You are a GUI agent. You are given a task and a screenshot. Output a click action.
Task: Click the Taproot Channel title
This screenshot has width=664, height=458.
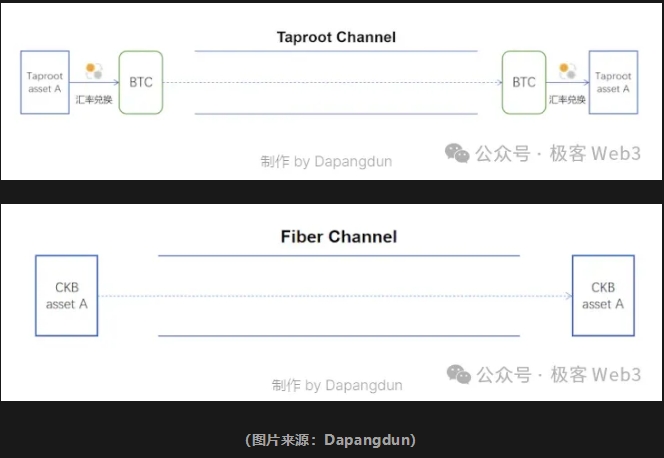pyautogui.click(x=336, y=37)
